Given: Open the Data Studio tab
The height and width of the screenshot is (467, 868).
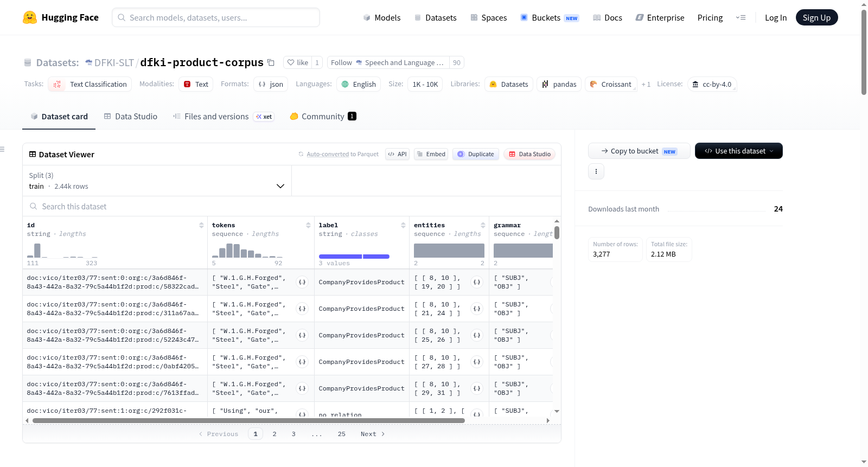Looking at the screenshot, I should coord(131,116).
